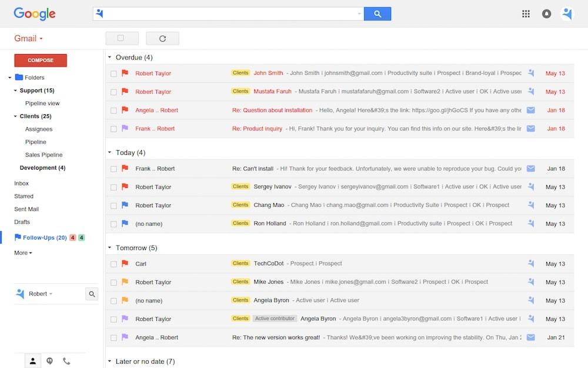
Task: Open the Robert workspace dropdown above the footer
Action: [42, 293]
